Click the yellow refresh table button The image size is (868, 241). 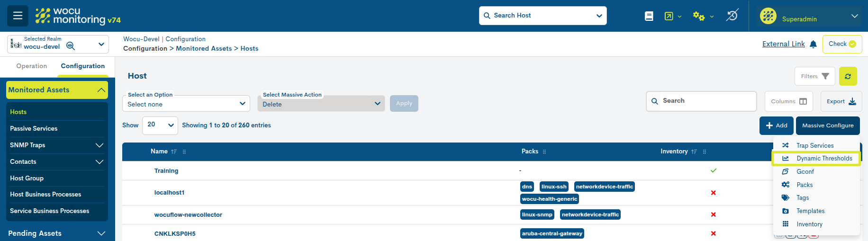point(848,76)
